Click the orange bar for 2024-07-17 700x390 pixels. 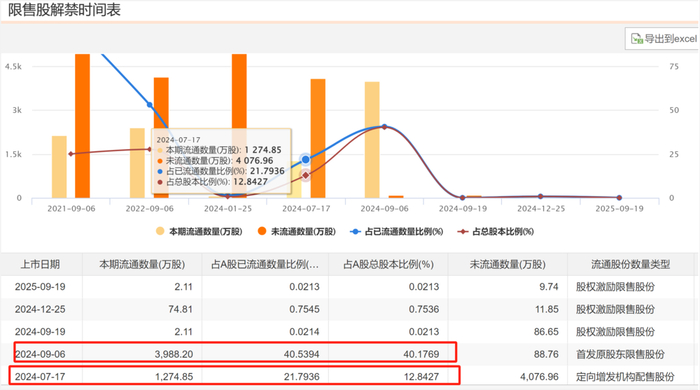pos(318,138)
